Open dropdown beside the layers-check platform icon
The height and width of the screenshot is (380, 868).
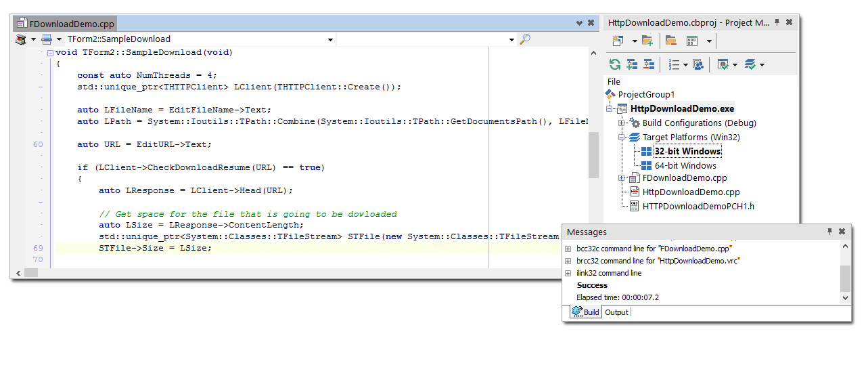click(762, 65)
